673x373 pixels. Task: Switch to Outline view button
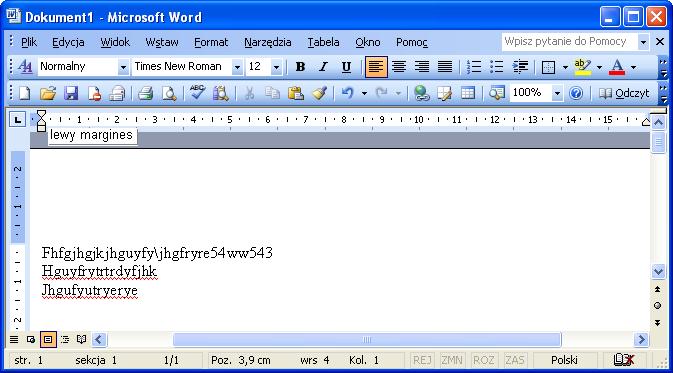pos(65,340)
